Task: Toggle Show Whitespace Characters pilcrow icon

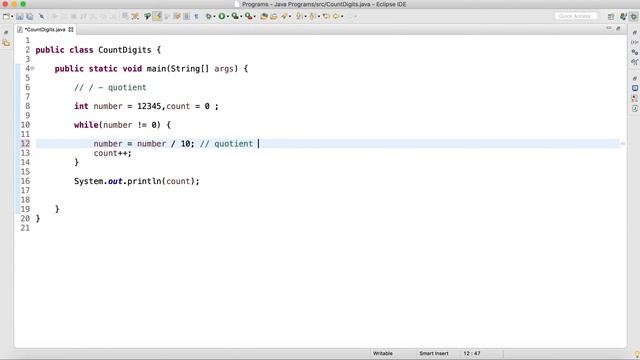Action: tap(196, 16)
